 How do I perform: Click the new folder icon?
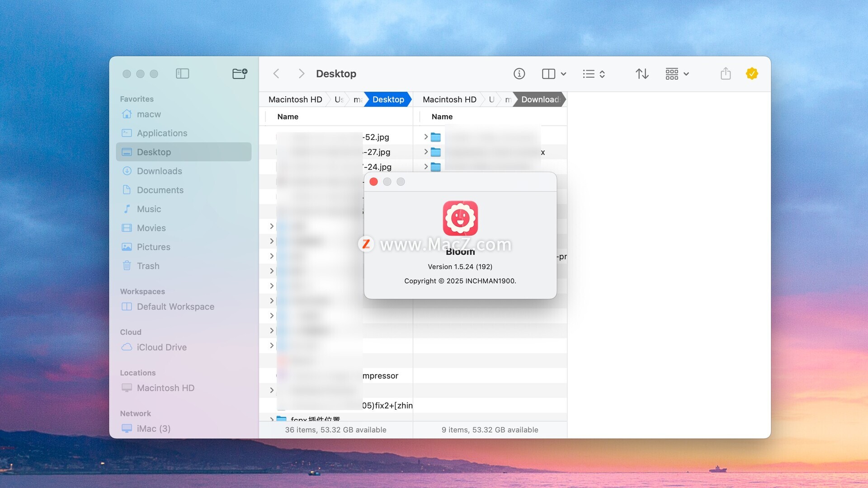[x=240, y=74]
